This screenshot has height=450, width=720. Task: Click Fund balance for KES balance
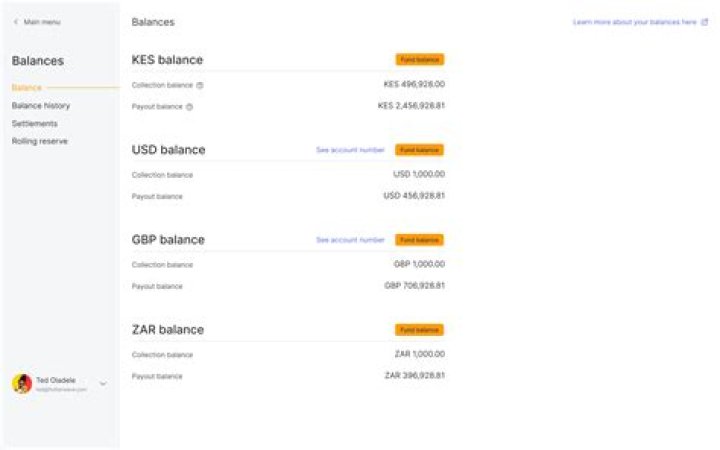point(419,60)
